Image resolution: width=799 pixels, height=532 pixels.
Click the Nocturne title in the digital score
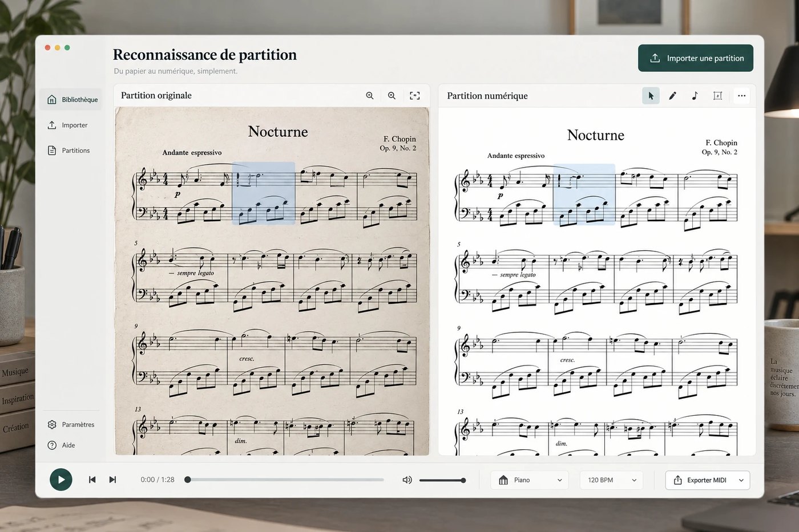tap(596, 135)
